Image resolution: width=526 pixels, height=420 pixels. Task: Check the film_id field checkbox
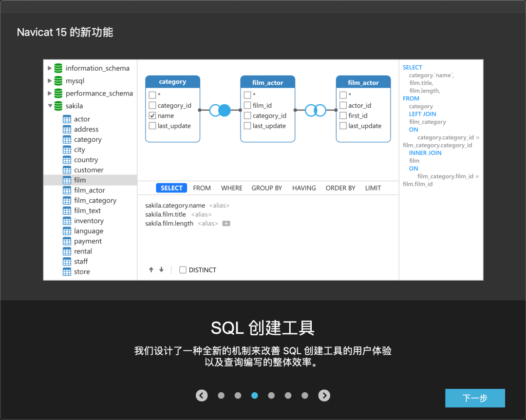[x=247, y=105]
